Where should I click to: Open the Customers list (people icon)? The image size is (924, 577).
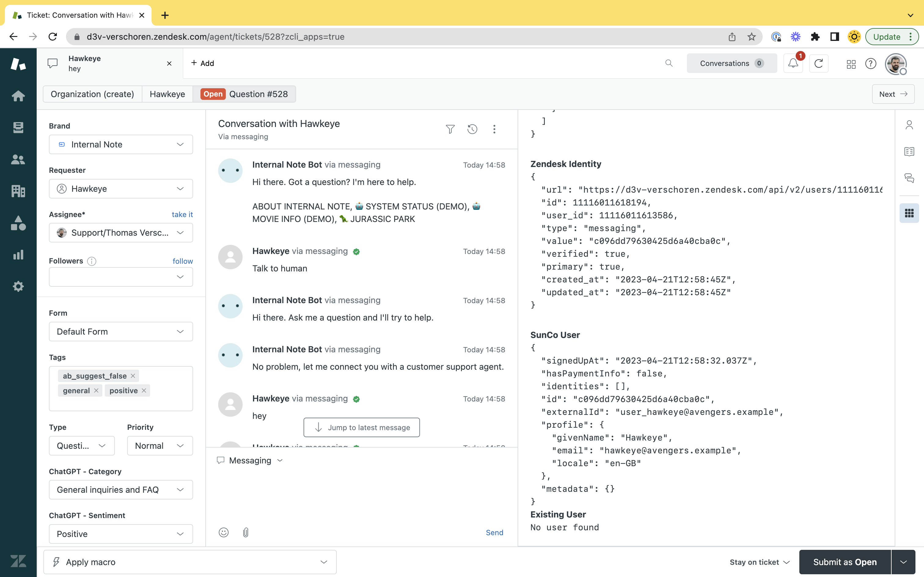tap(18, 159)
